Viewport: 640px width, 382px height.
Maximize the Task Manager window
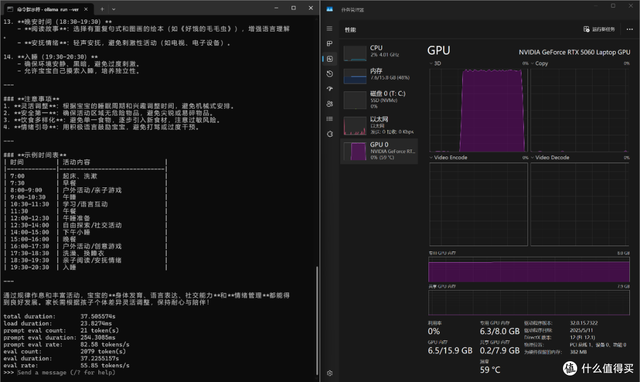(613, 6)
